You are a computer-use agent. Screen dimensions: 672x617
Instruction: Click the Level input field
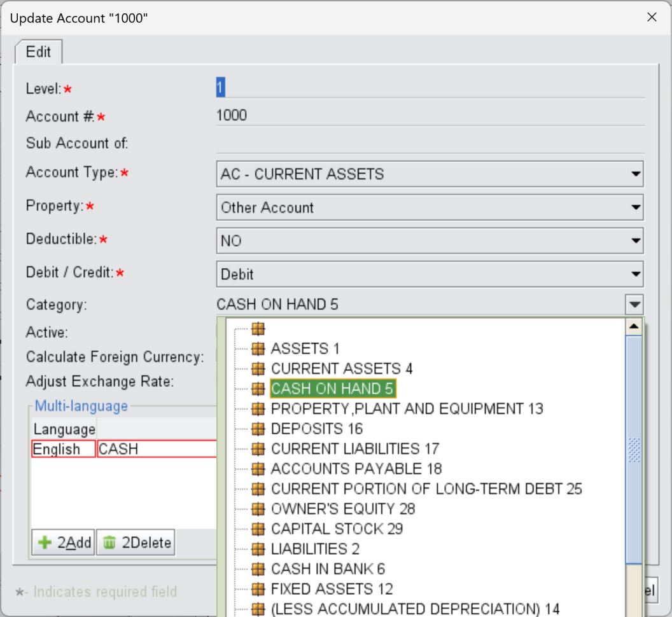pyautogui.click(x=430, y=88)
